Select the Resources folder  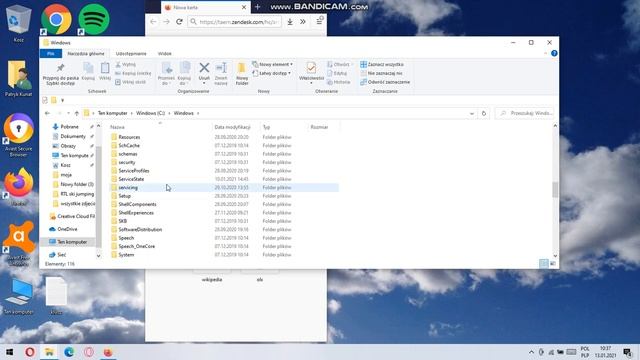(129, 137)
